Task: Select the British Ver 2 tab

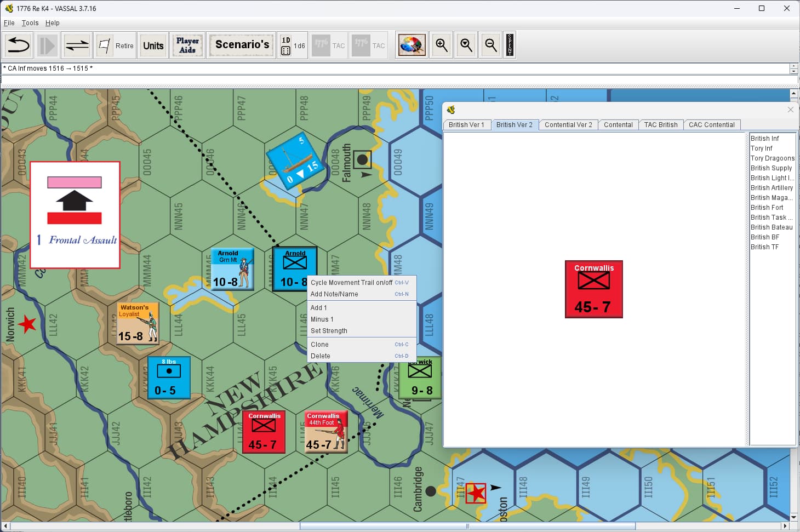Action: click(514, 125)
